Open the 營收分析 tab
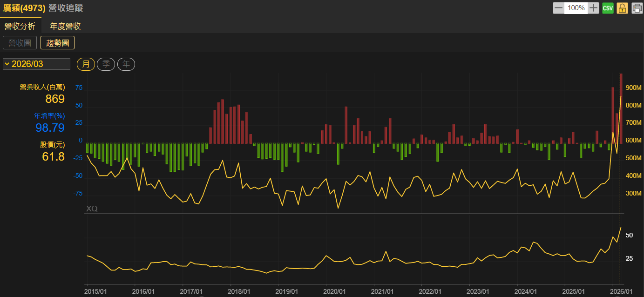This screenshot has height=297, width=644. click(x=20, y=26)
